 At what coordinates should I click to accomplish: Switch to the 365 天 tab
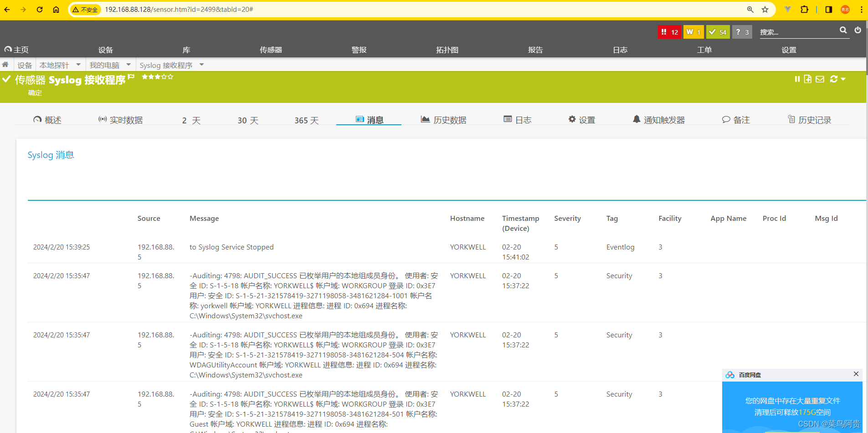306,120
